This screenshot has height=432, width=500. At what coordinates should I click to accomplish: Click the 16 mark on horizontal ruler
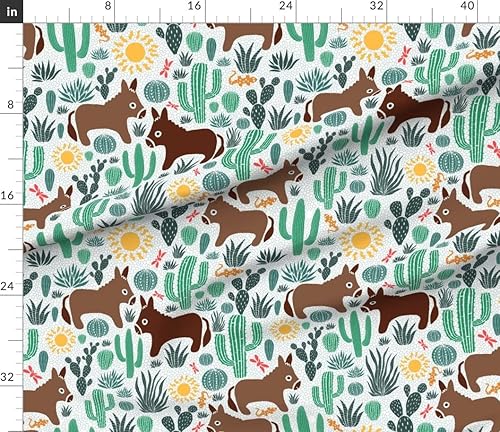(x=195, y=6)
